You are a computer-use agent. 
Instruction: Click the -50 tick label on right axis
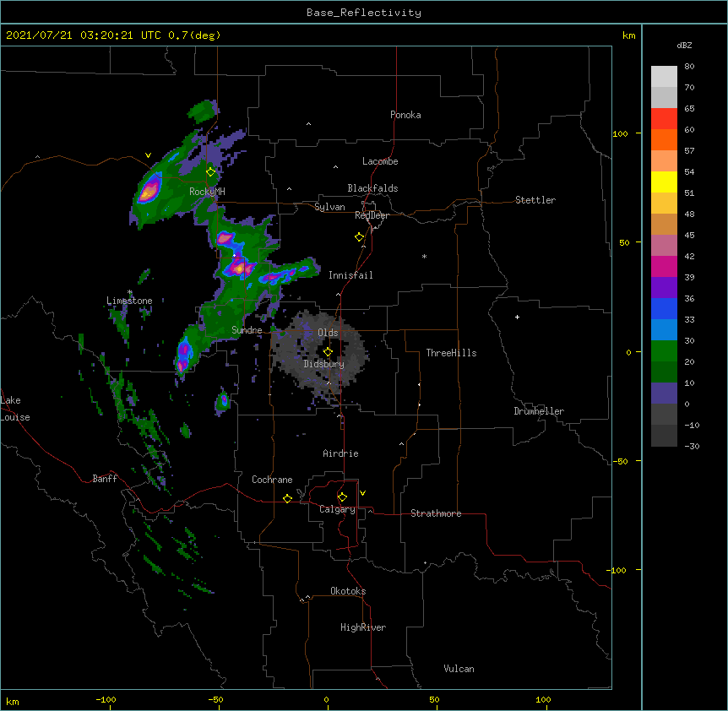(x=620, y=461)
